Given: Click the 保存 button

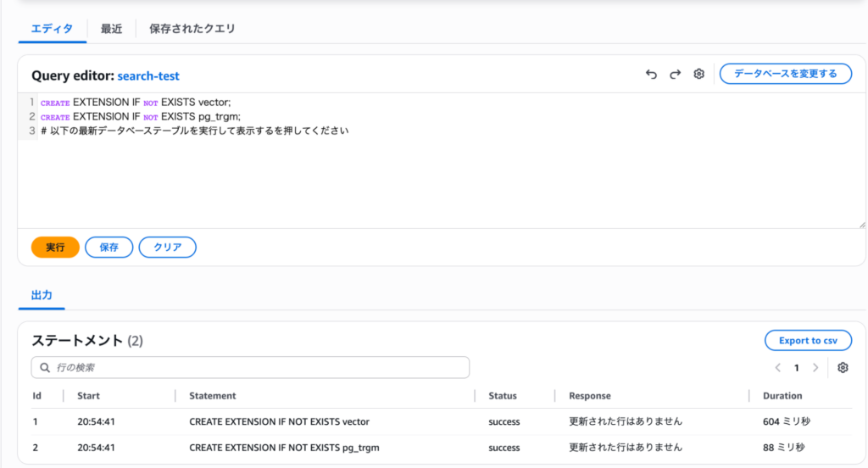Looking at the screenshot, I should [108, 248].
